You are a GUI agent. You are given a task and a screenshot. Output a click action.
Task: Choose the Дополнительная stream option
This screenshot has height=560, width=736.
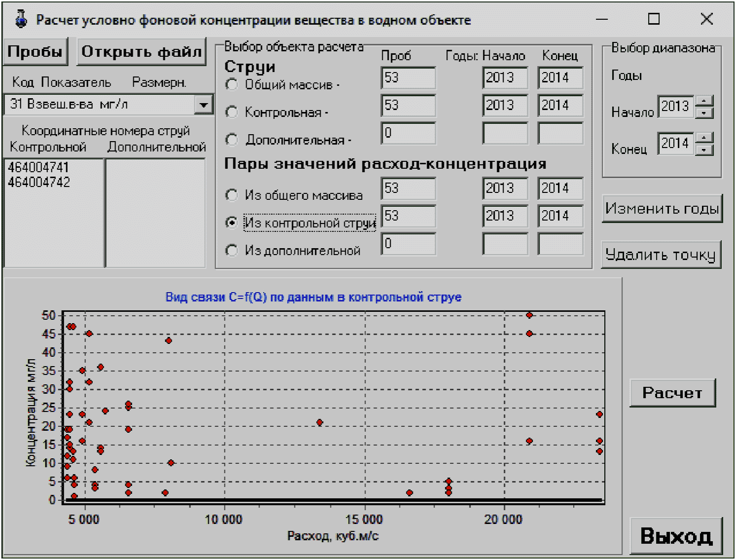click(x=231, y=140)
